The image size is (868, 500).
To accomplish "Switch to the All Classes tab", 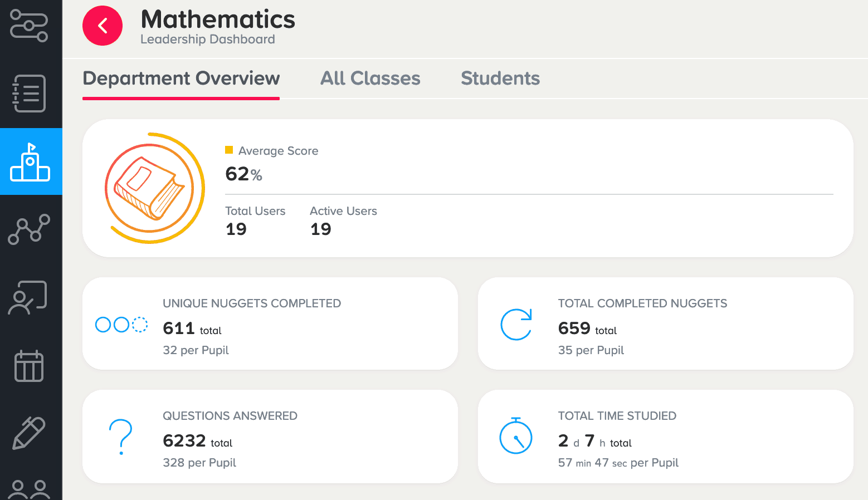I will tap(370, 79).
